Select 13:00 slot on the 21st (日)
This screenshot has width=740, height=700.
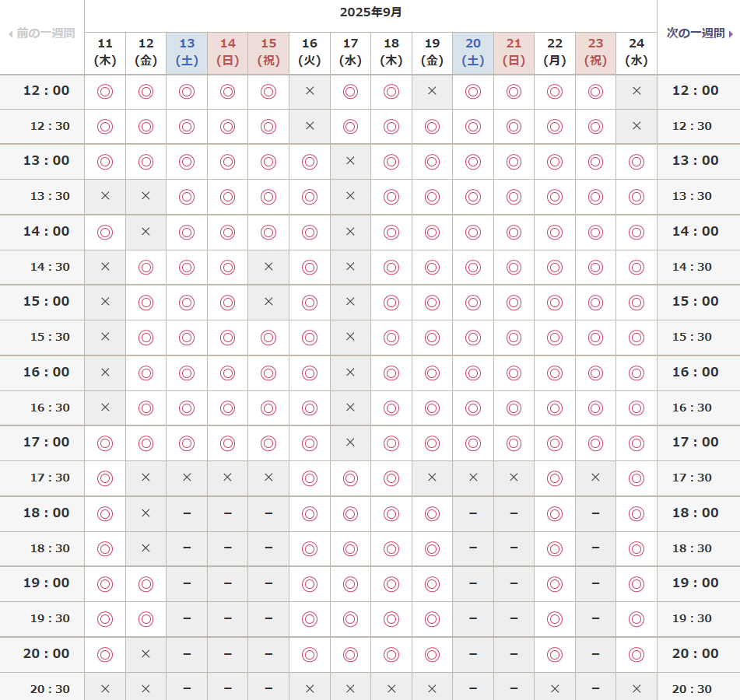(514, 162)
